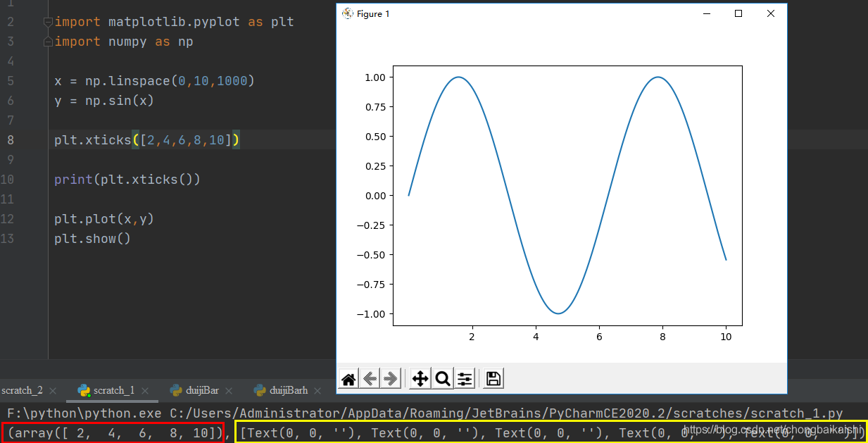Click the first Text(0, 0, '') output entry
Screen dimensions: 868x443
(x=302, y=432)
